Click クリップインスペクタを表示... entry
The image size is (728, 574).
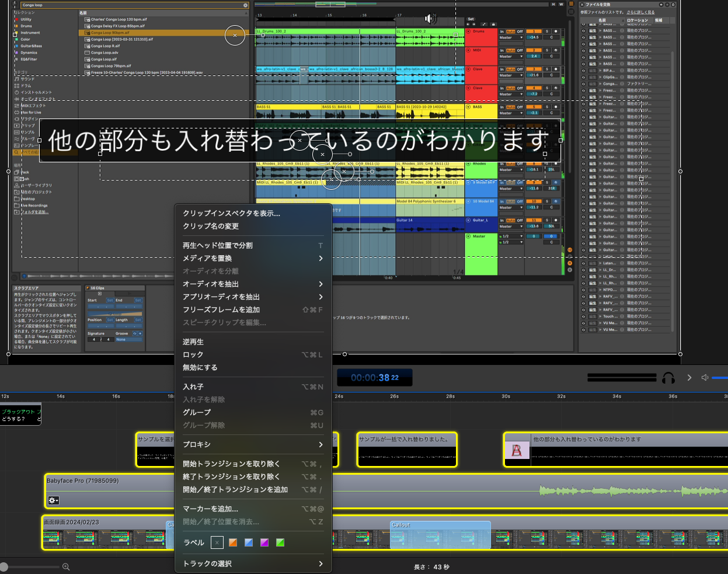(x=231, y=213)
